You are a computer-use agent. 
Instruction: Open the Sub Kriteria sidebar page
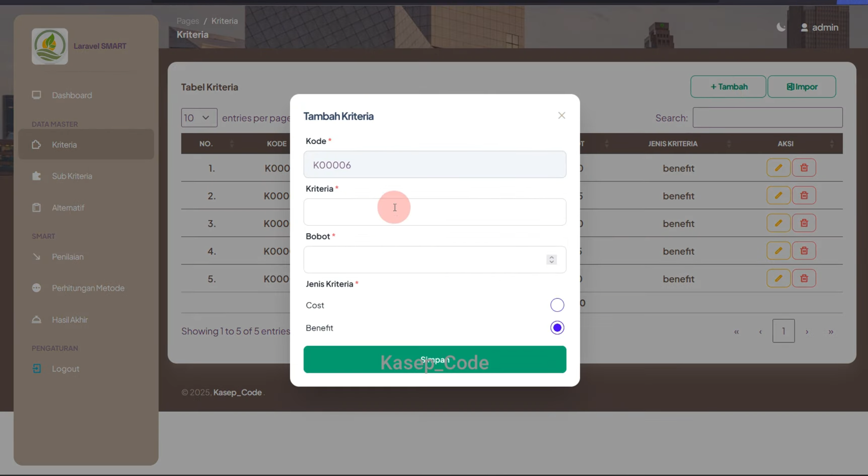tap(72, 176)
